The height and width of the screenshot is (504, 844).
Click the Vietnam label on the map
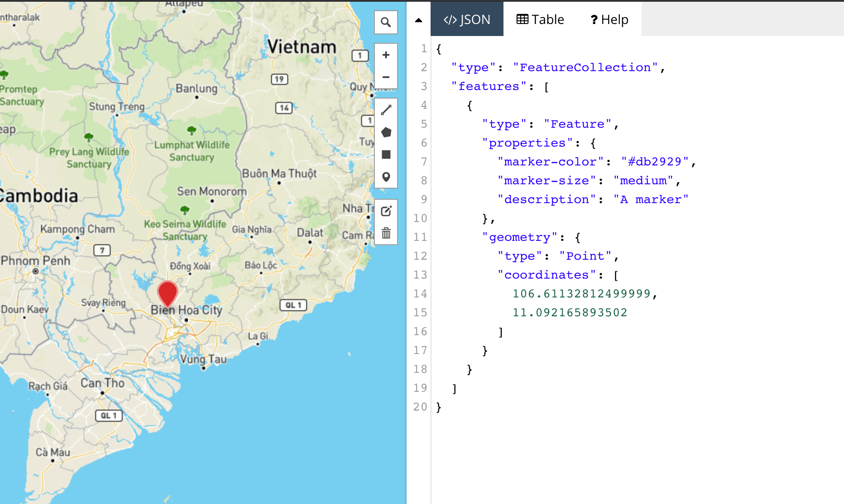[x=301, y=46]
